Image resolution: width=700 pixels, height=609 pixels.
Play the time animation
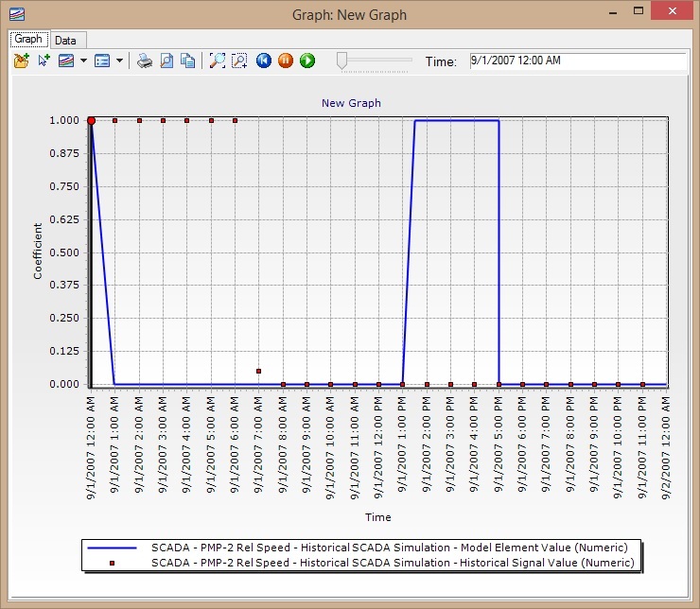(x=307, y=61)
